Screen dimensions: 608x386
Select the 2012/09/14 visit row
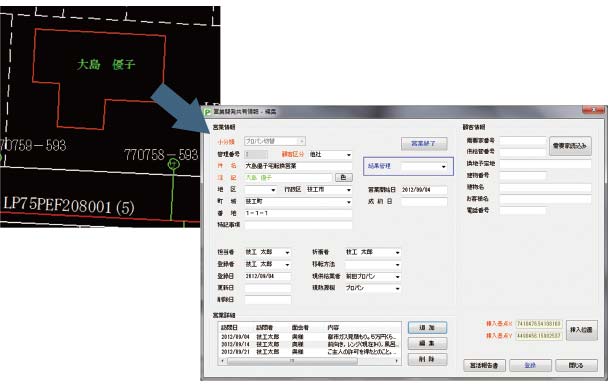[309, 344]
